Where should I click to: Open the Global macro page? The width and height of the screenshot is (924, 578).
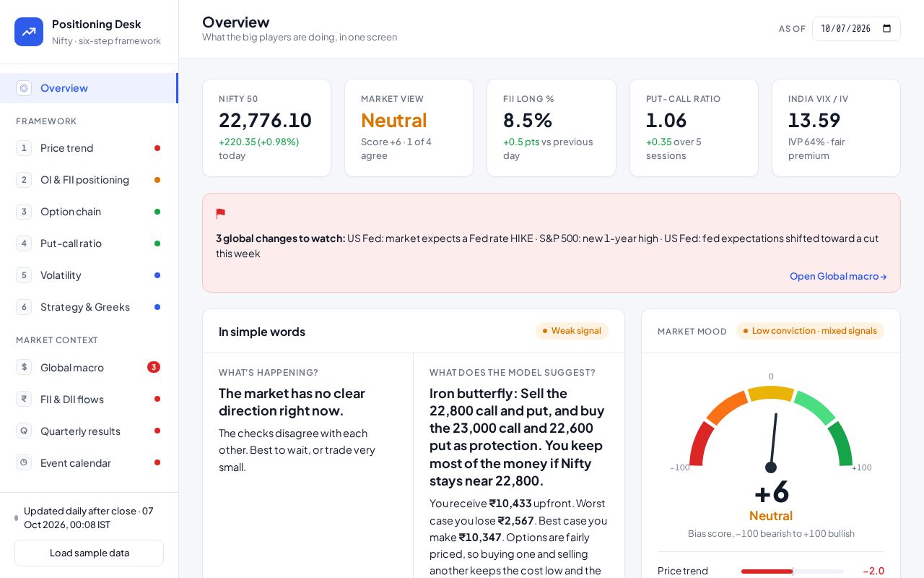[89, 367]
